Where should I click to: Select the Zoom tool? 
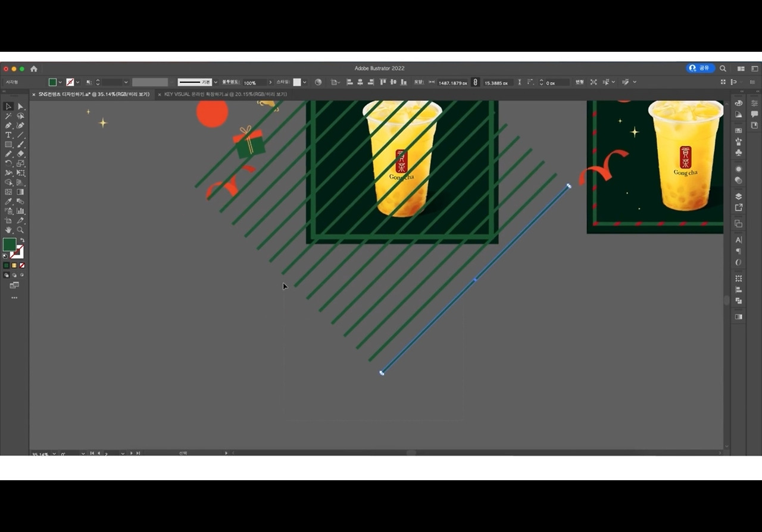coord(20,230)
